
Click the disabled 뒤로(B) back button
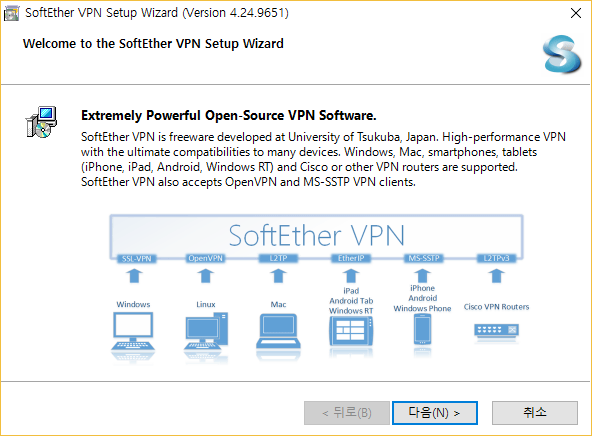pyautogui.click(x=347, y=413)
